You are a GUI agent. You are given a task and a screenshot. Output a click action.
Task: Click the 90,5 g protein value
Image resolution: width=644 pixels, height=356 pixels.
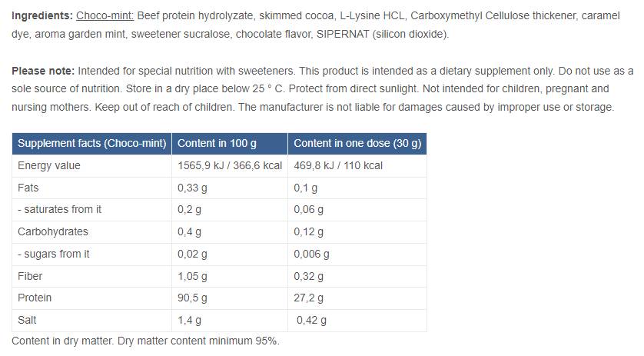[192, 298]
